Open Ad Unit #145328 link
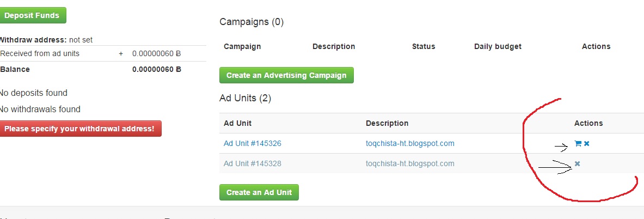 [253, 163]
